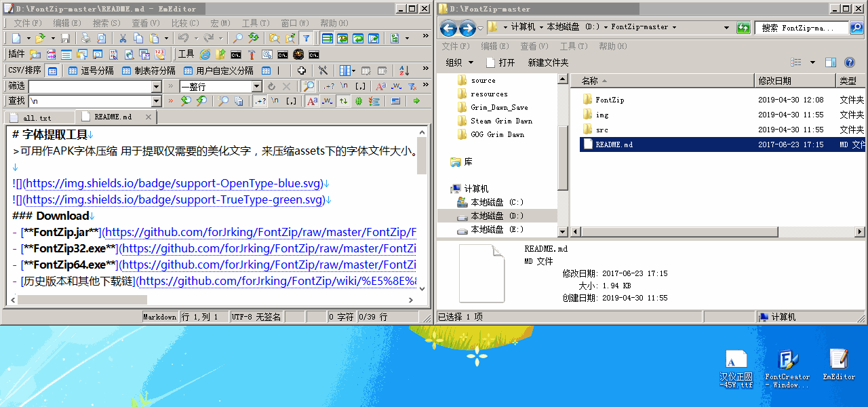Screen dimensions: 868x407
Task: Open the view options dropdown arrow in Explorer
Action: [812, 62]
